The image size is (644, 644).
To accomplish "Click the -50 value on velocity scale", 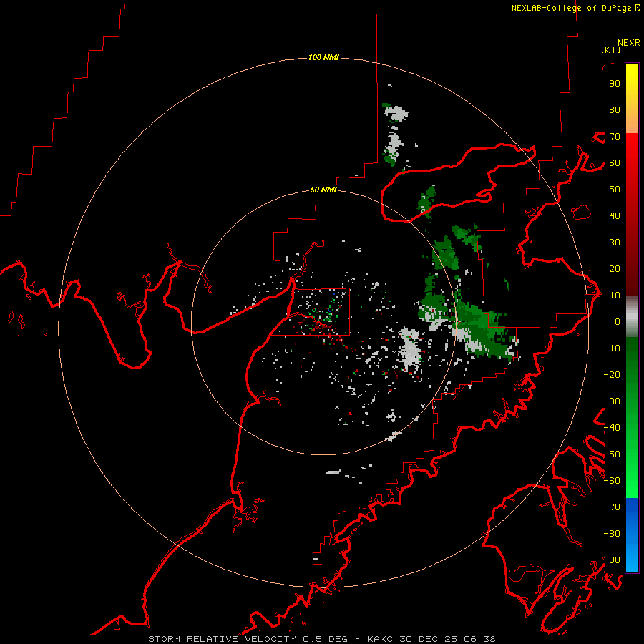I will tap(612, 454).
